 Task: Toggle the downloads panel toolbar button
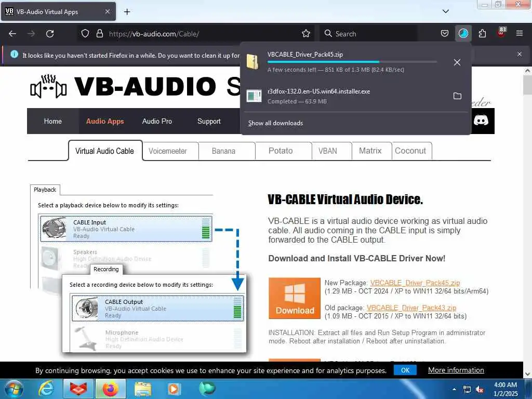coord(463,34)
